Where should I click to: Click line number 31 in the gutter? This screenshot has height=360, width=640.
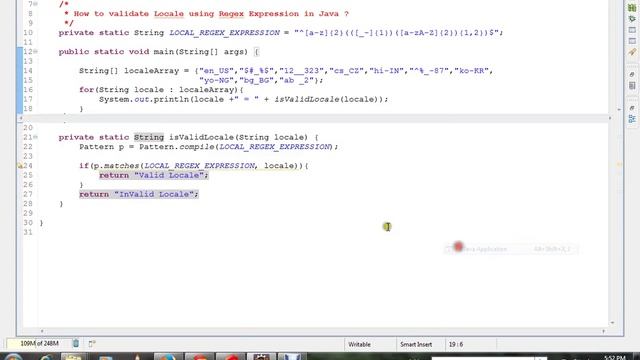tap(28, 232)
